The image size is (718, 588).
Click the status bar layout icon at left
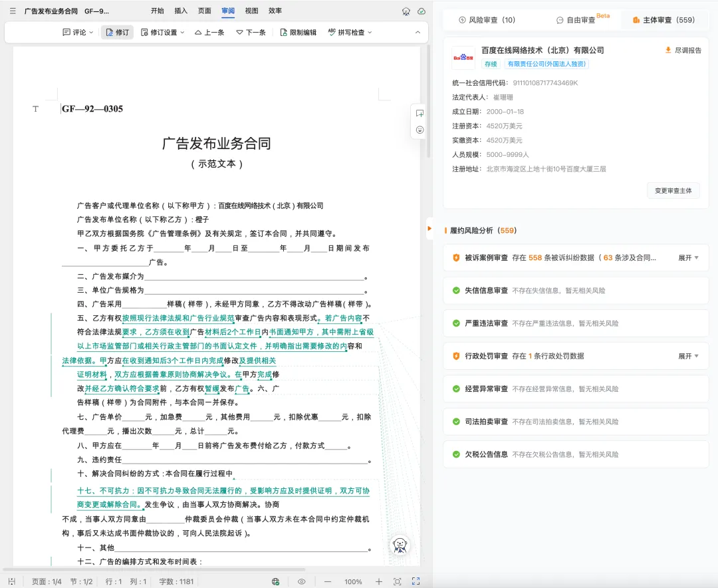(x=12, y=581)
